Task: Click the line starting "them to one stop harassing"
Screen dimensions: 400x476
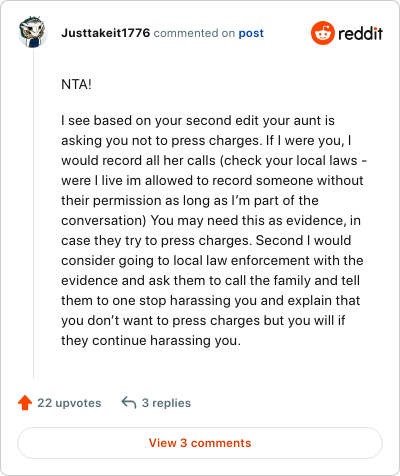Action: [x=211, y=301]
